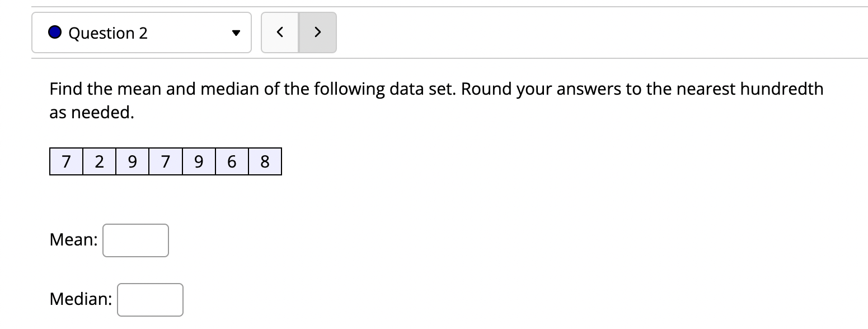Click the right chevron navigation icon
This screenshot has width=868, height=329.
click(317, 32)
